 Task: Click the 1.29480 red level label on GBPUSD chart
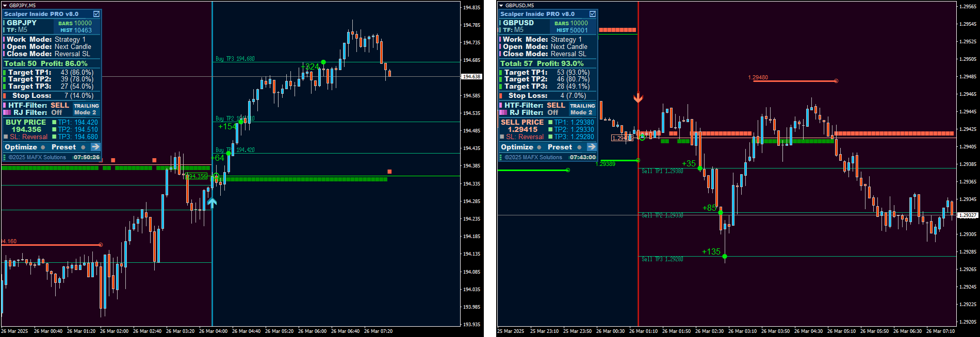[758, 78]
